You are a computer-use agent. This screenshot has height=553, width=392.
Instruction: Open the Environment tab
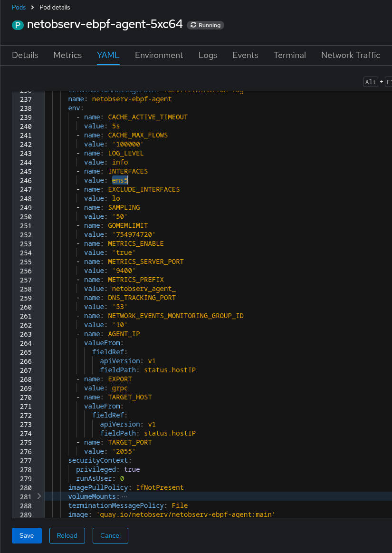coord(159,55)
